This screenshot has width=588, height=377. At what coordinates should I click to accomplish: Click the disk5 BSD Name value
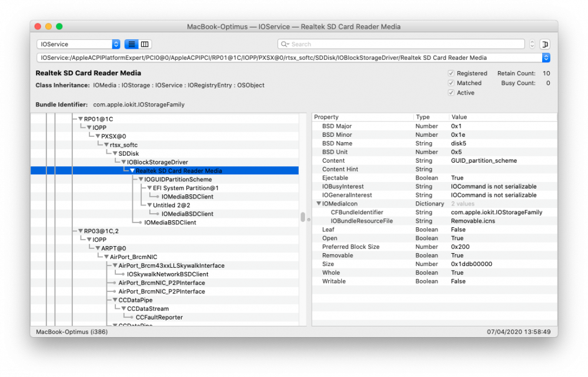click(x=458, y=143)
